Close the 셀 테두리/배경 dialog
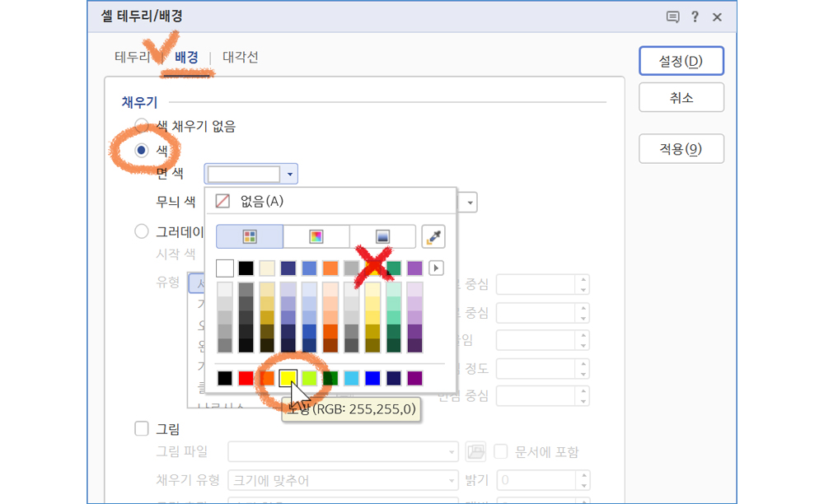The image size is (824, 504). click(717, 17)
